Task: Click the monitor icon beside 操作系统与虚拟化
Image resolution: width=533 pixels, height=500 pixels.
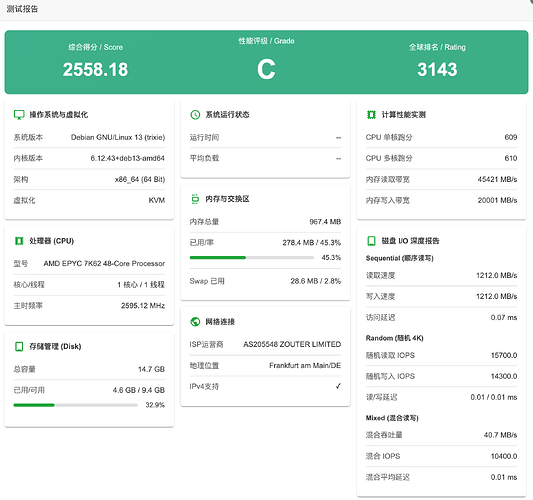Action: click(x=19, y=115)
